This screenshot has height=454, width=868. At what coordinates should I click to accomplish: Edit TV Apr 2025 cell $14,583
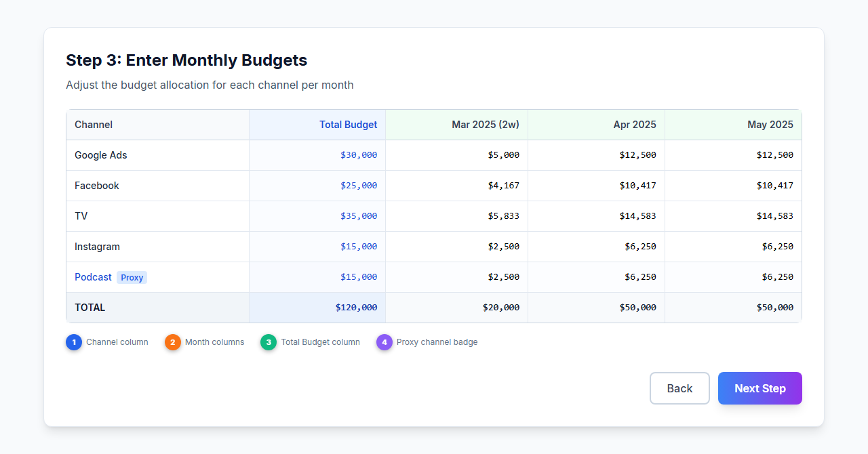click(x=597, y=216)
